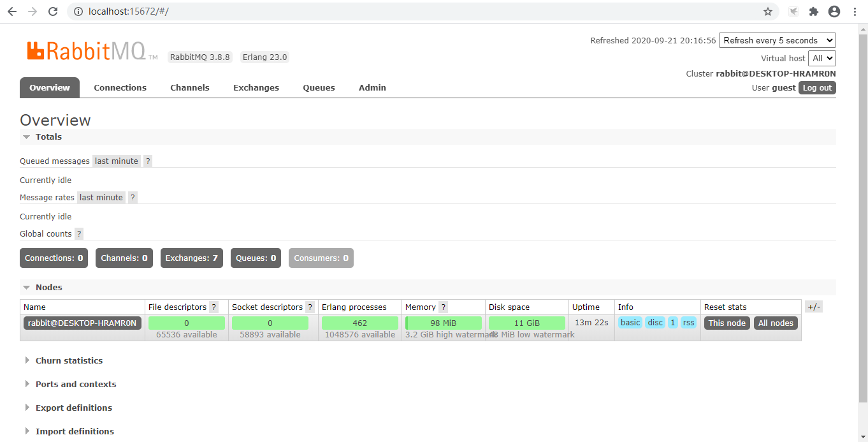
Task: Open help for Queued messages
Action: pyautogui.click(x=148, y=161)
